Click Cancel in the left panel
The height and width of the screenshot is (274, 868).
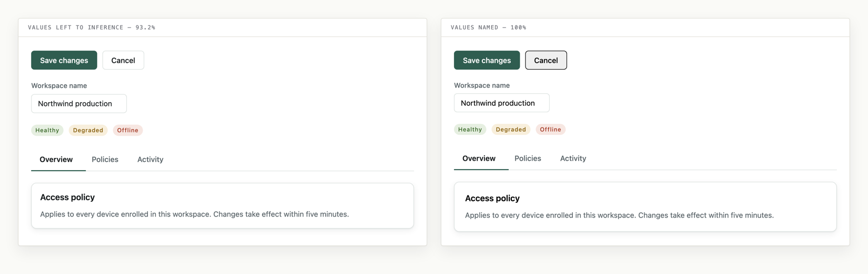[x=123, y=60]
